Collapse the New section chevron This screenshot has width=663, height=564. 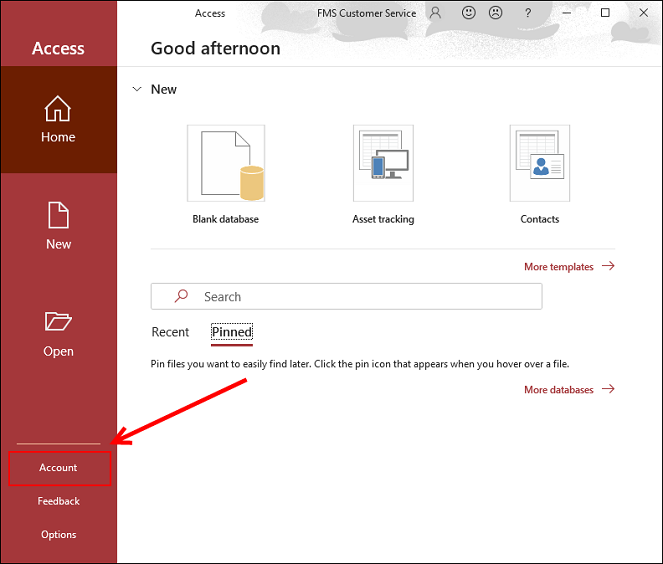pyautogui.click(x=137, y=89)
